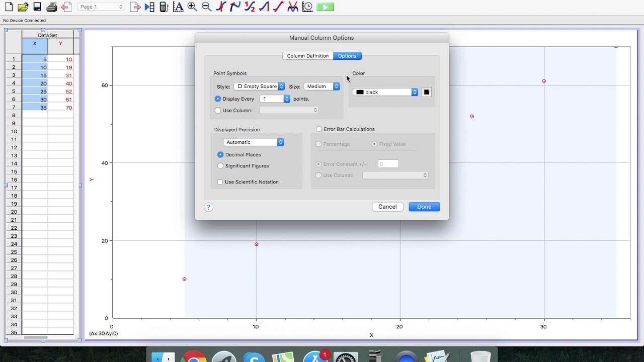This screenshot has height=362, width=644.
Task: Select Use Column under Point Symbols
Action: pos(218,111)
